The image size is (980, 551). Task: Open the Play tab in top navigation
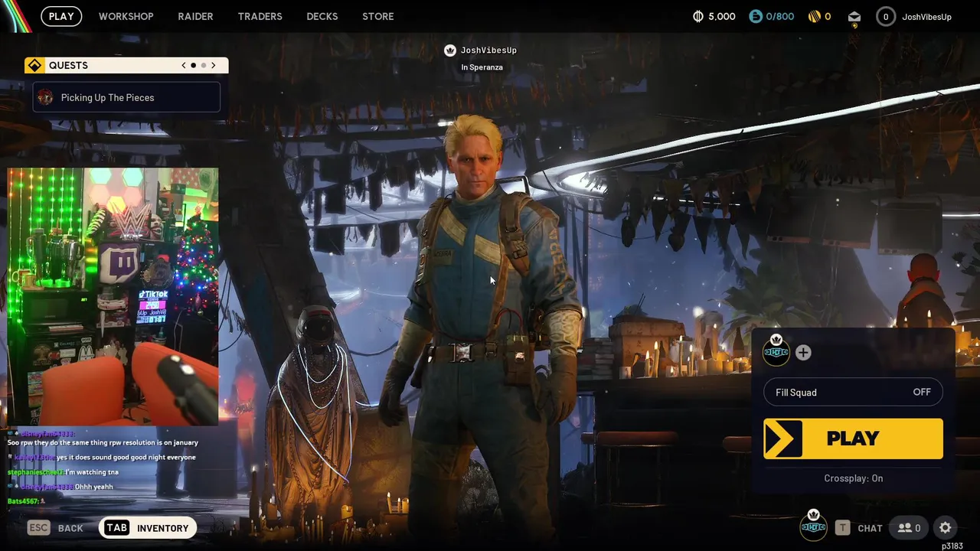(x=61, y=16)
